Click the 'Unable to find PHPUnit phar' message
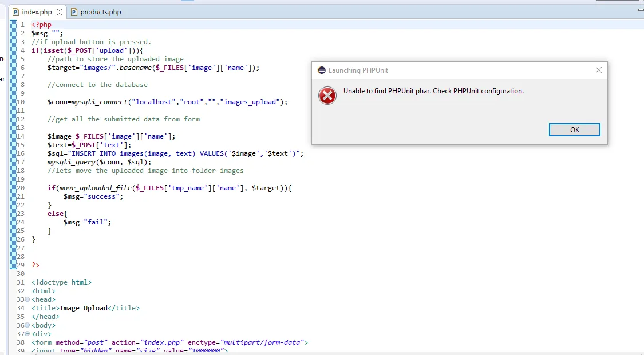Image resolution: width=644 pixels, height=355 pixels. click(433, 91)
